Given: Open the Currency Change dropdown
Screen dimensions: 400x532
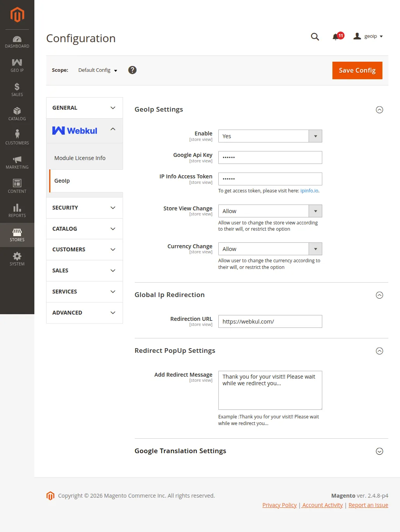Looking at the screenshot, I should click(270, 249).
